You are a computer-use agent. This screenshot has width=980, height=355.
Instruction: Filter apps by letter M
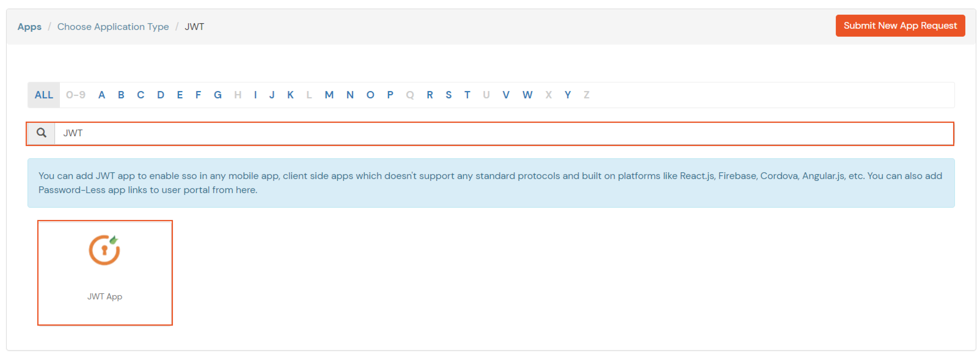[x=329, y=95]
